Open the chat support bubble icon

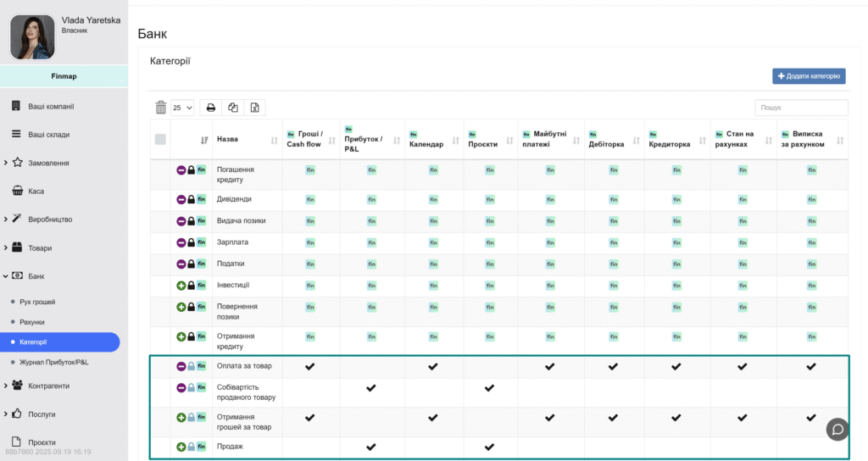837,429
